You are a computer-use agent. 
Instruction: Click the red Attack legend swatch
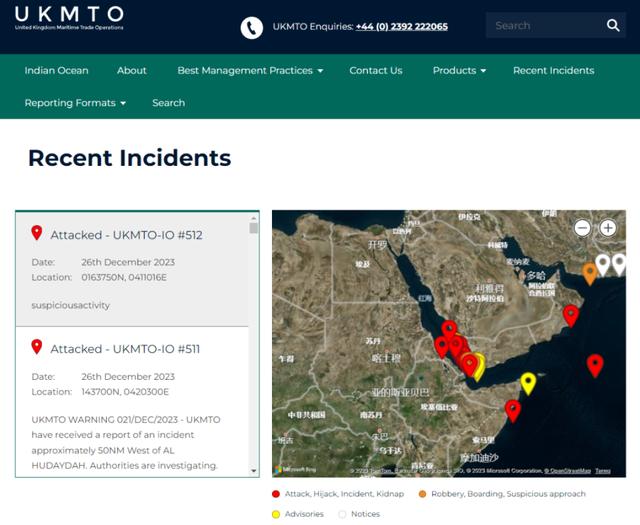276,494
